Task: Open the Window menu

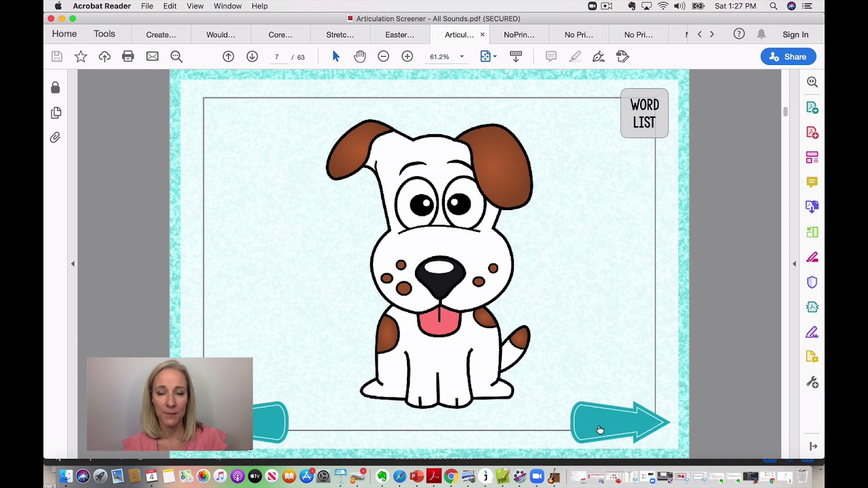Action: point(228,6)
